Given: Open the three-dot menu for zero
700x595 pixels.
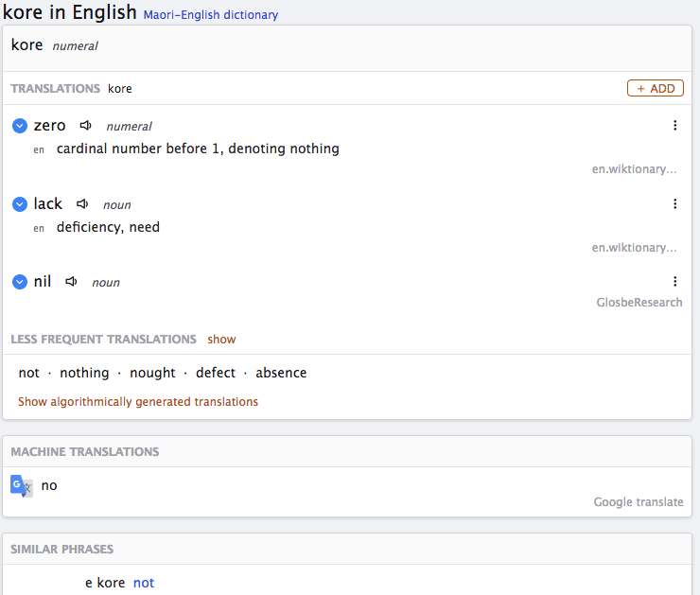Looking at the screenshot, I should pos(674,126).
